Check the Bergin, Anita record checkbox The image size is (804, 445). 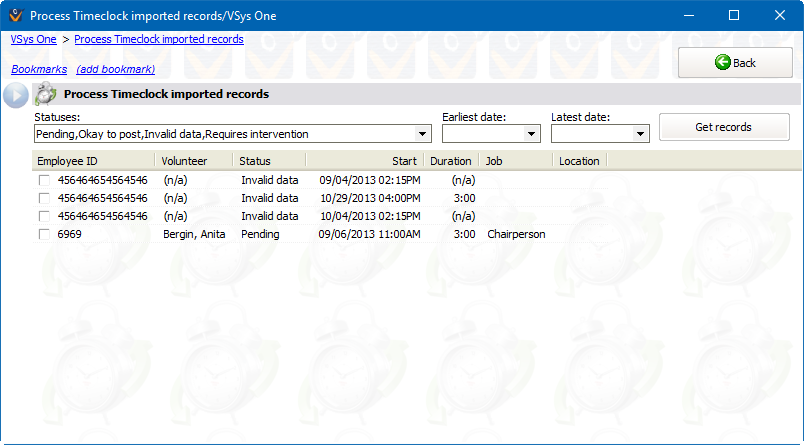click(44, 234)
